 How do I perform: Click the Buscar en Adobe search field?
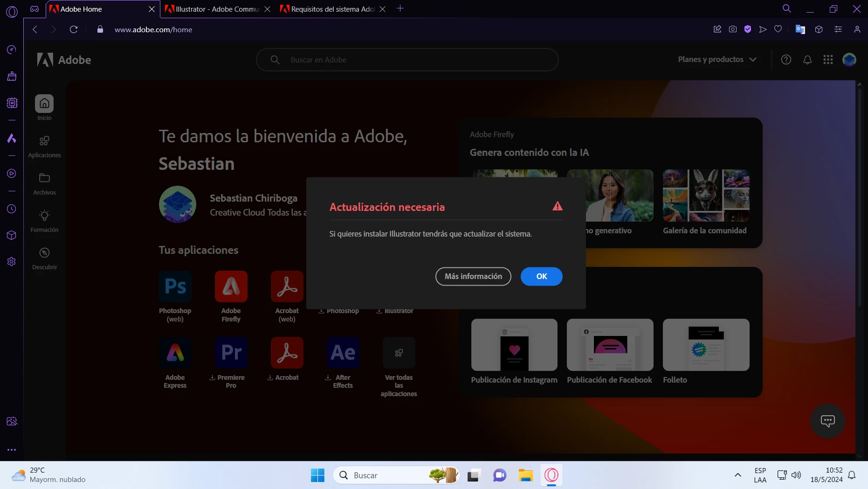[407, 60]
